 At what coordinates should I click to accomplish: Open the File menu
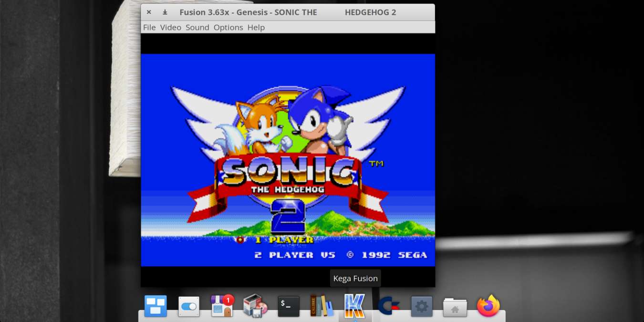149,27
